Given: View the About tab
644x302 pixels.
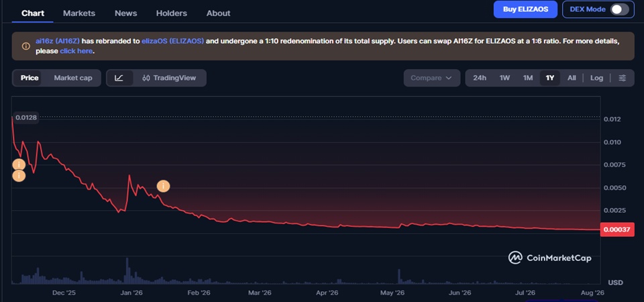Looking at the screenshot, I should pos(219,13).
